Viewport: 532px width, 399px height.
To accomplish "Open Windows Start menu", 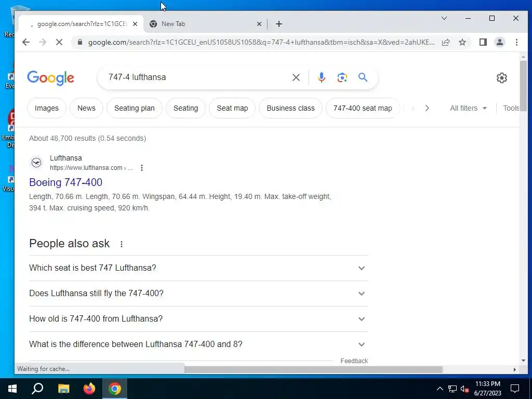I will [12, 389].
